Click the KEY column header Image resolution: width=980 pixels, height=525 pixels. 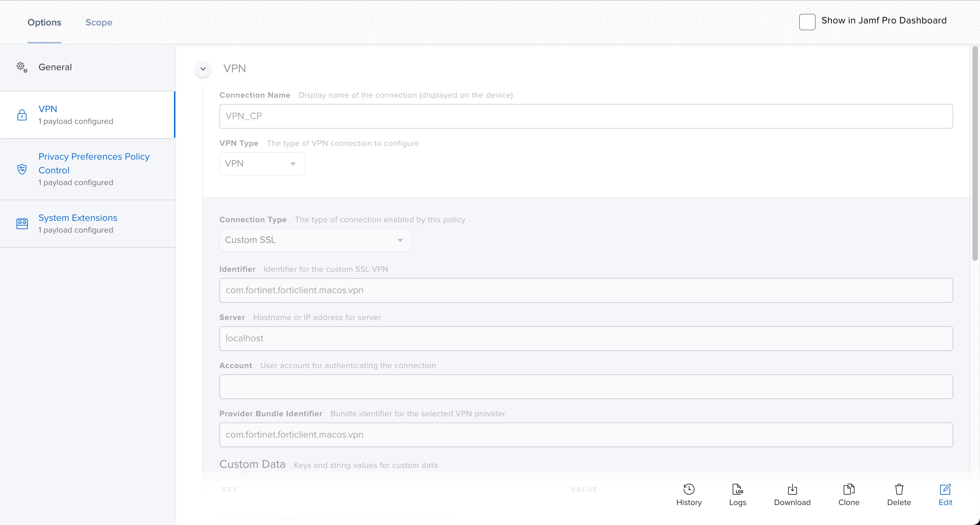tap(230, 490)
